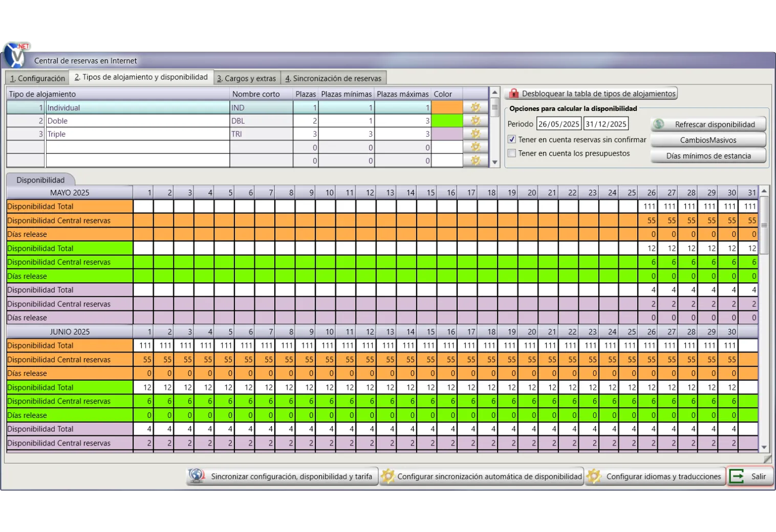Open the Configuración tab
The image size is (776, 532).
[x=37, y=78]
